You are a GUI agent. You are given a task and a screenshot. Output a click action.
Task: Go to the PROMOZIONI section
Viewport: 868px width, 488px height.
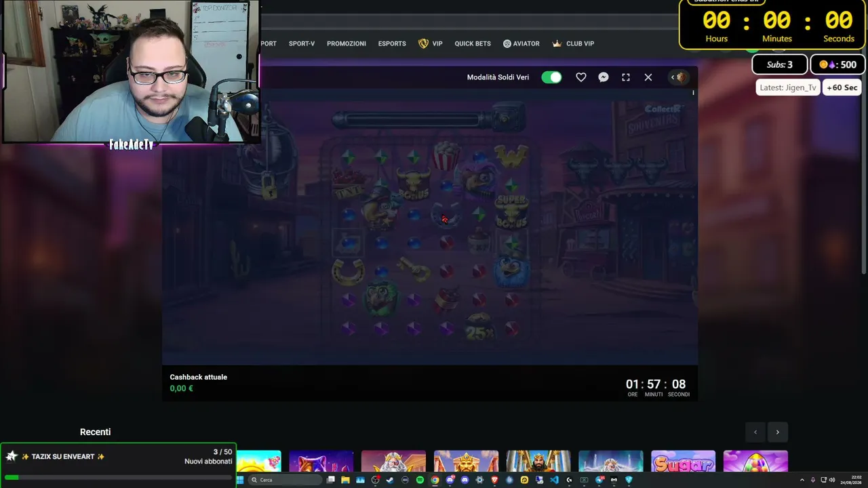pyautogui.click(x=347, y=43)
